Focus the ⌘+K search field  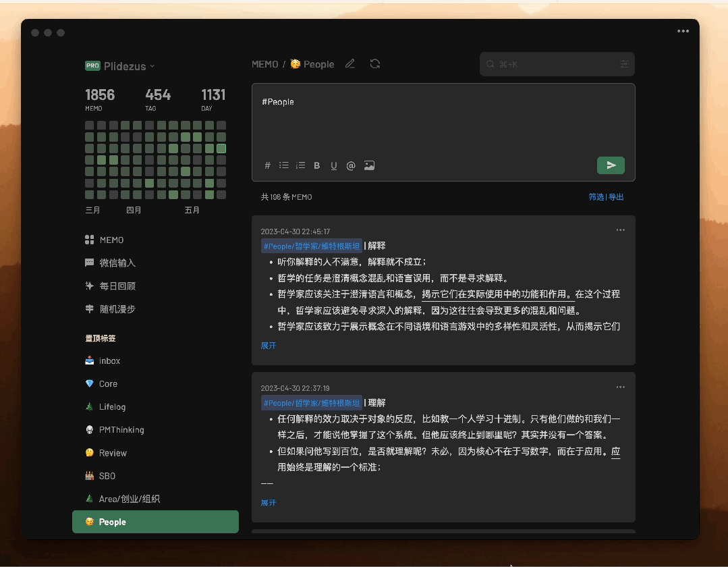(557, 64)
